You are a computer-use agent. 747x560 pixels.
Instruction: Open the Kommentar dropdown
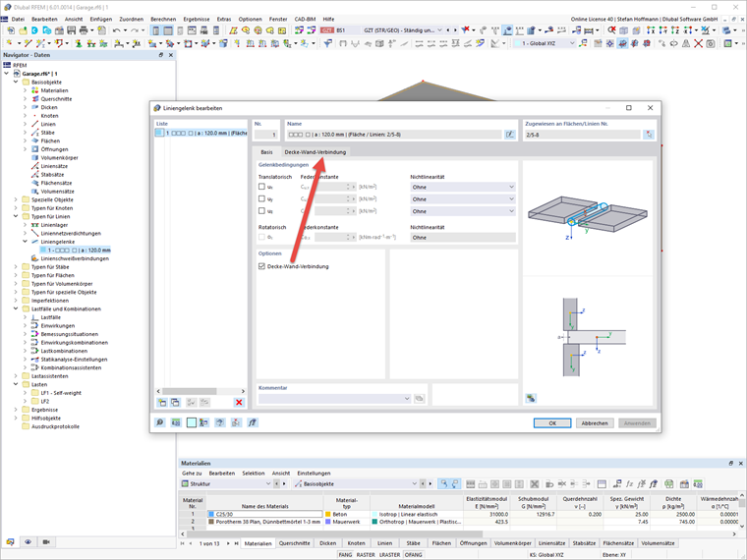[407, 399]
